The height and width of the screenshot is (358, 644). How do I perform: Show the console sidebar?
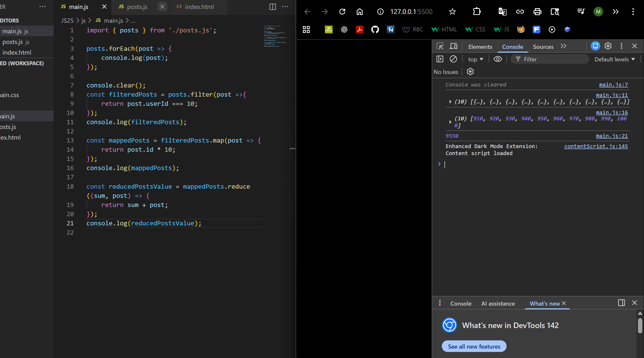tap(440, 59)
